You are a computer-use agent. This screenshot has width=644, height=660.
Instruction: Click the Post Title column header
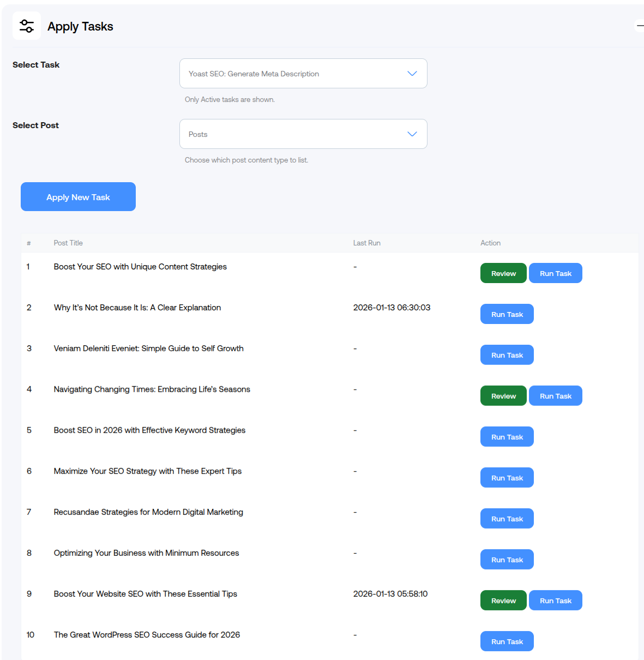pyautogui.click(x=68, y=243)
